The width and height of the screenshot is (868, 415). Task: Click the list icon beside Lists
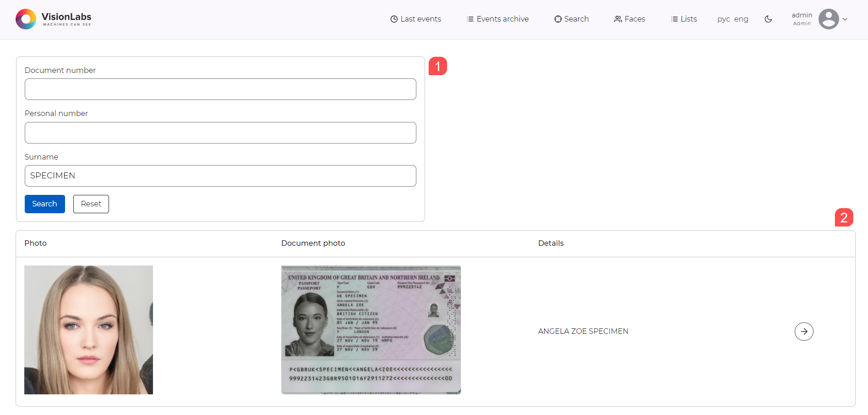click(x=674, y=19)
